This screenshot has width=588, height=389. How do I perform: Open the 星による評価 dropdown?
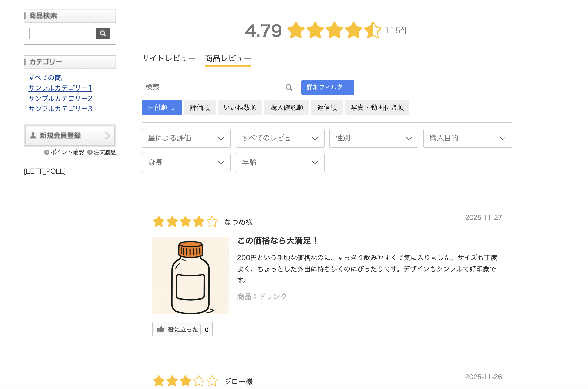tap(186, 138)
